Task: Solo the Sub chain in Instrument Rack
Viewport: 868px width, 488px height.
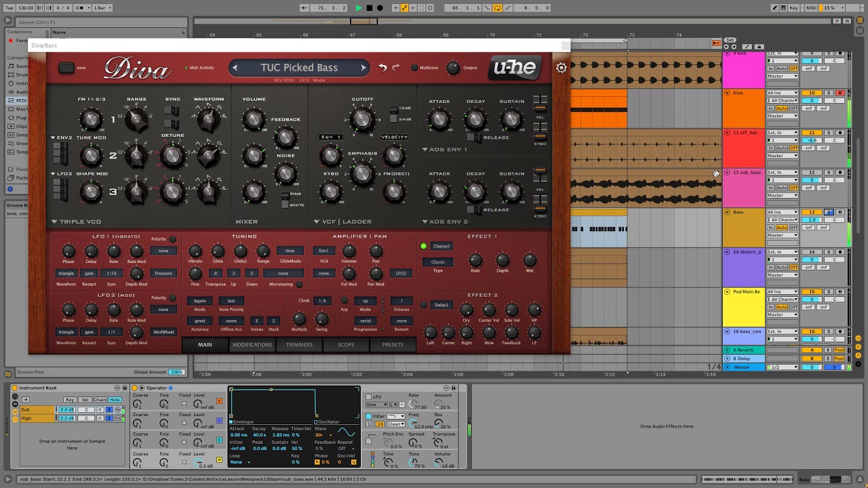Action: pyautogui.click(x=108, y=409)
